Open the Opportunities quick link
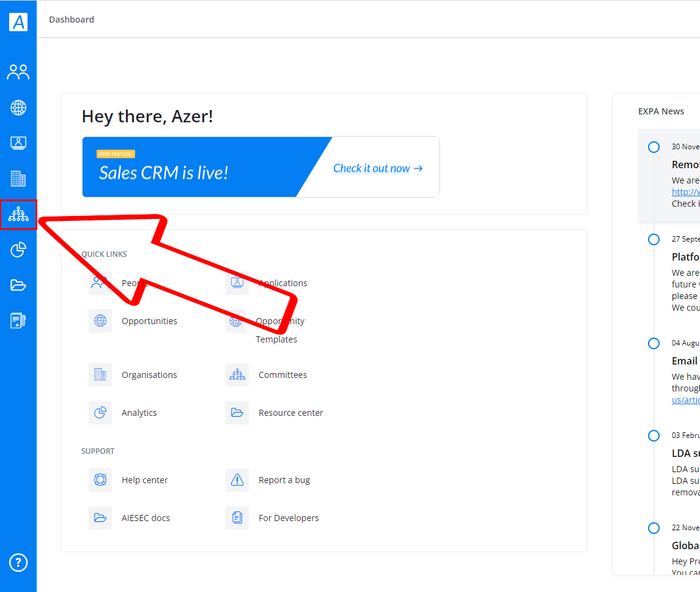The width and height of the screenshot is (700, 592). click(149, 321)
